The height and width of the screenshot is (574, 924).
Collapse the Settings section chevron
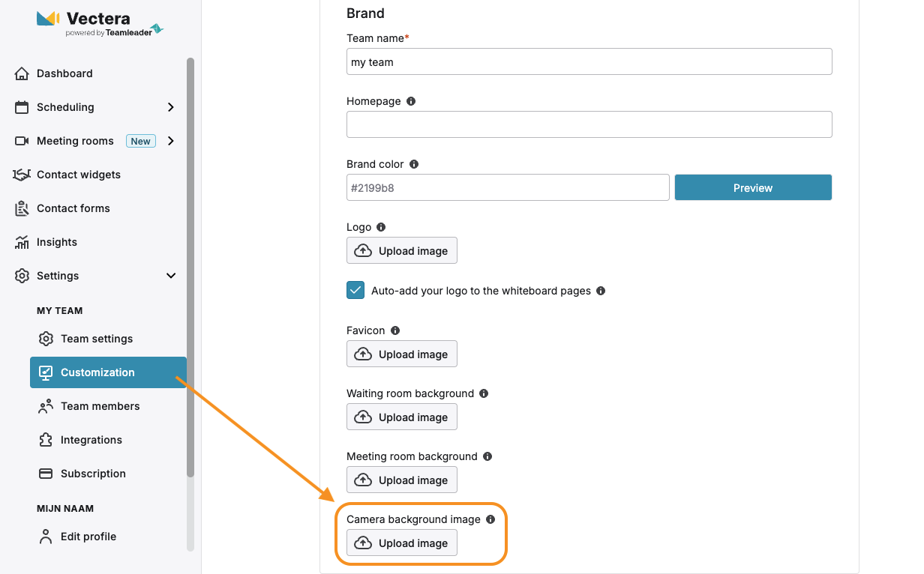(171, 276)
